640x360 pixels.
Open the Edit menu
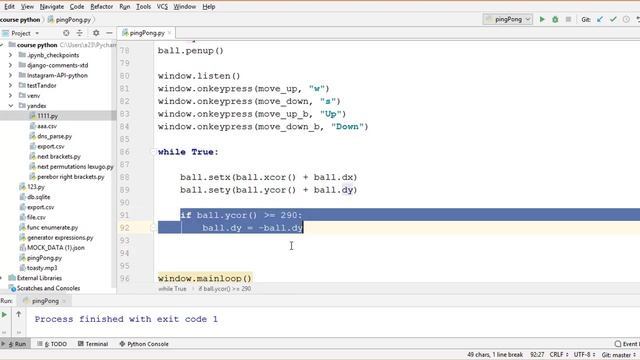[x=9, y=7]
